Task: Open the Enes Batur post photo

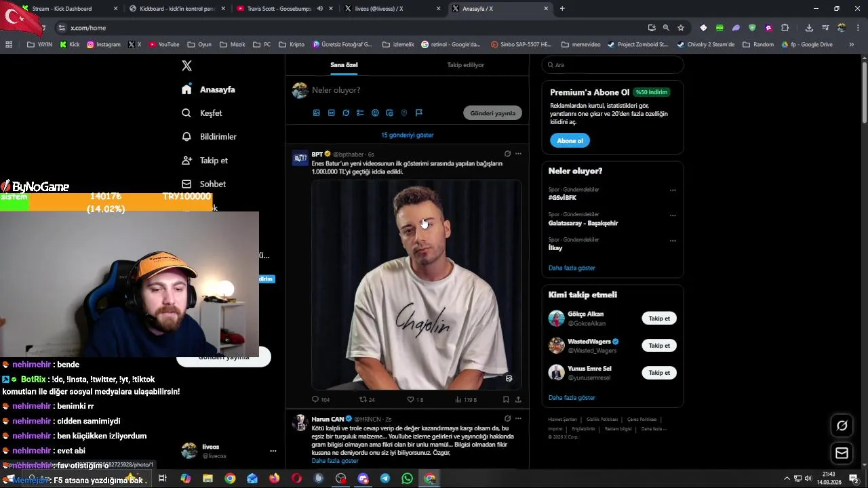Action: click(416, 285)
